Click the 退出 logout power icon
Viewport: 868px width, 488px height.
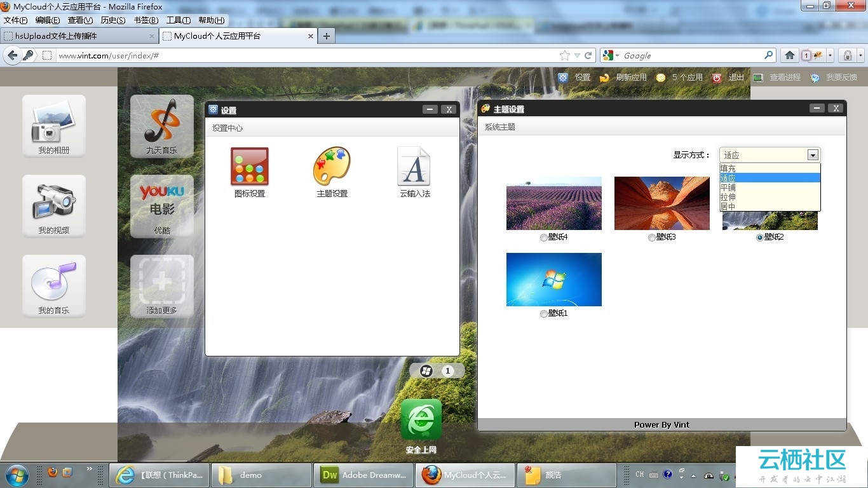click(717, 78)
